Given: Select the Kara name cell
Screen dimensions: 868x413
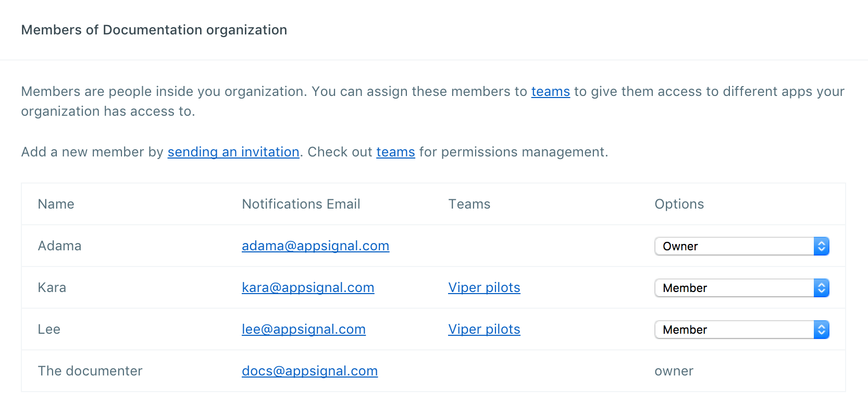Looking at the screenshot, I should [x=52, y=288].
